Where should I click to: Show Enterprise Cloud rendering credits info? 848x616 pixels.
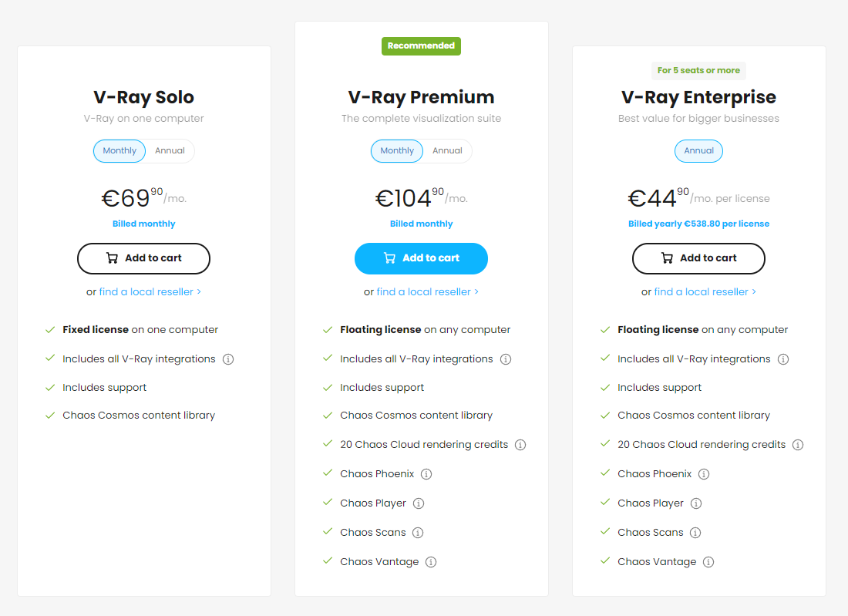[x=798, y=445]
